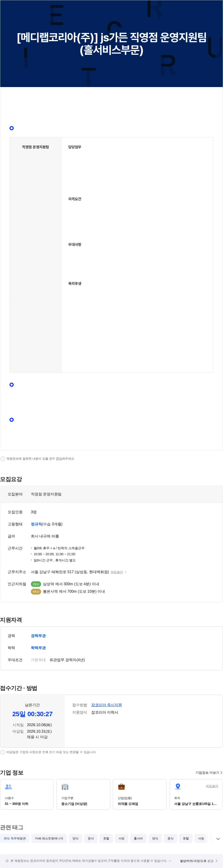Click the 접수기간 · 방법 section heading

(x=19, y=688)
